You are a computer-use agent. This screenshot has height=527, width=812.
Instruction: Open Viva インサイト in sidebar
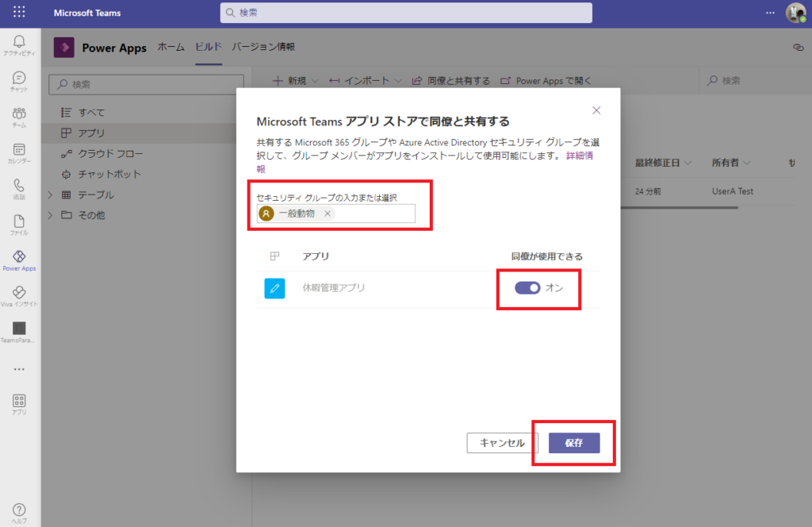tap(19, 296)
